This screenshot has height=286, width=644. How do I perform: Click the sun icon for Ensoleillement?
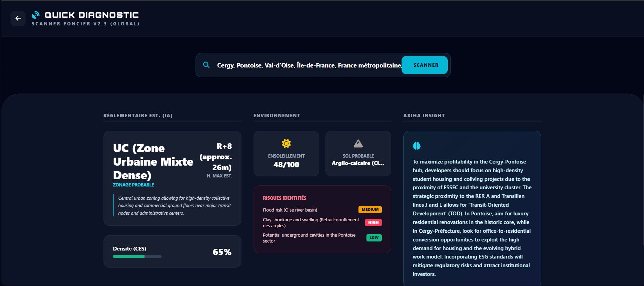pyautogui.click(x=286, y=143)
